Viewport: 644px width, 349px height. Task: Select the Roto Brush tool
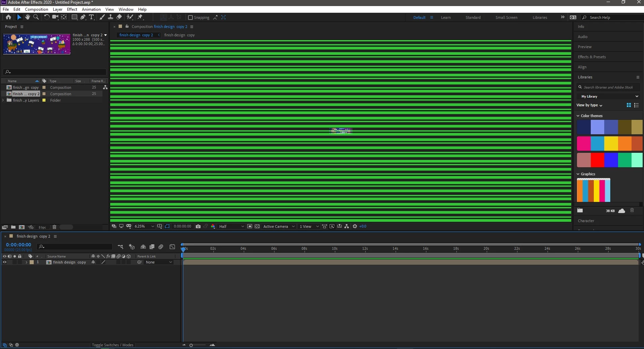130,17
